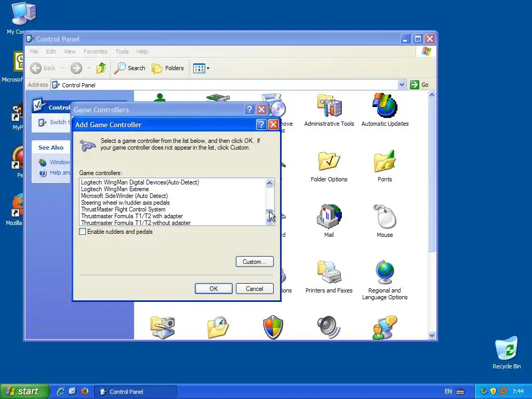Click controller list scroll up arrow

click(x=270, y=183)
